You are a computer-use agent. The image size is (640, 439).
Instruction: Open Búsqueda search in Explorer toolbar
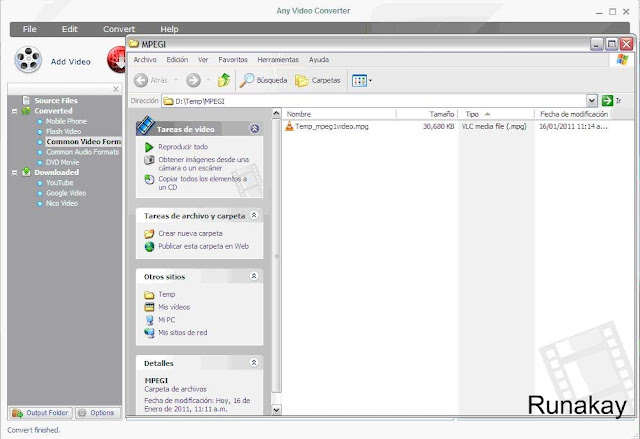pos(263,80)
